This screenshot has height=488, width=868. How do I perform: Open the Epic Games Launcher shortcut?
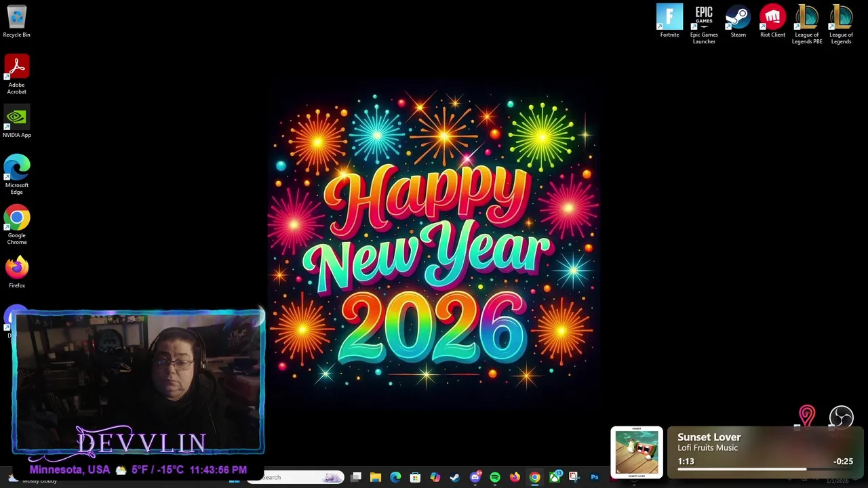pos(704,24)
